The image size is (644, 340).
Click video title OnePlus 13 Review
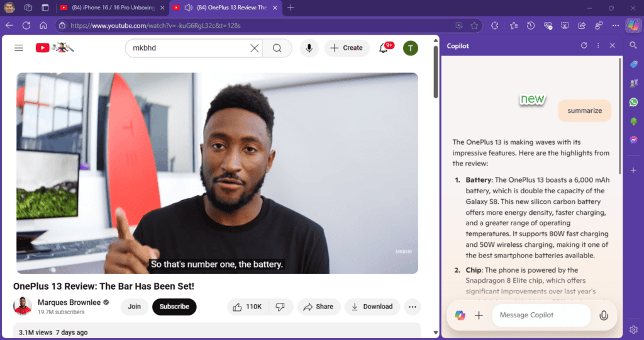tap(104, 286)
